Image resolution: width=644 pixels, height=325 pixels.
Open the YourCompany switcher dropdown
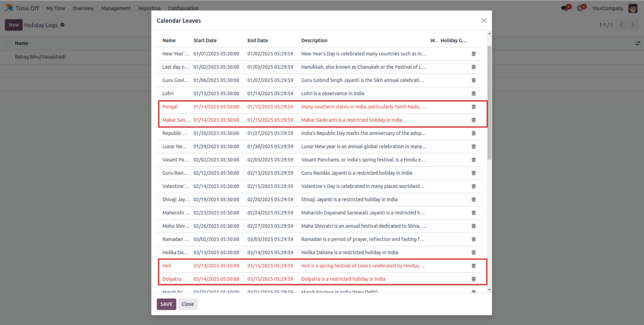point(607,8)
